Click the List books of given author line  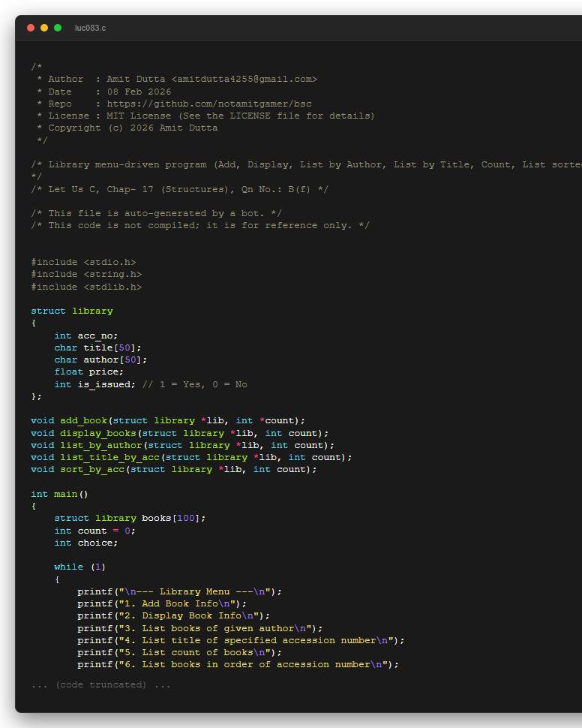tap(200, 628)
